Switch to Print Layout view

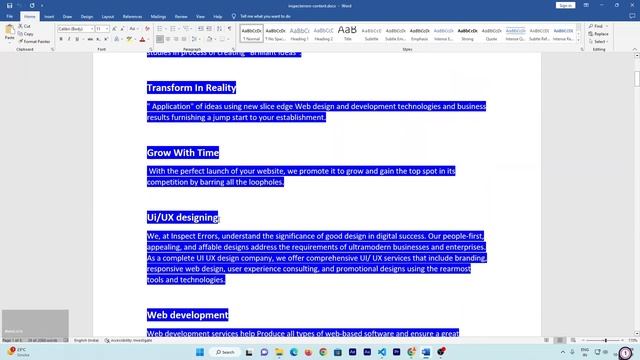pyautogui.click(x=560, y=340)
